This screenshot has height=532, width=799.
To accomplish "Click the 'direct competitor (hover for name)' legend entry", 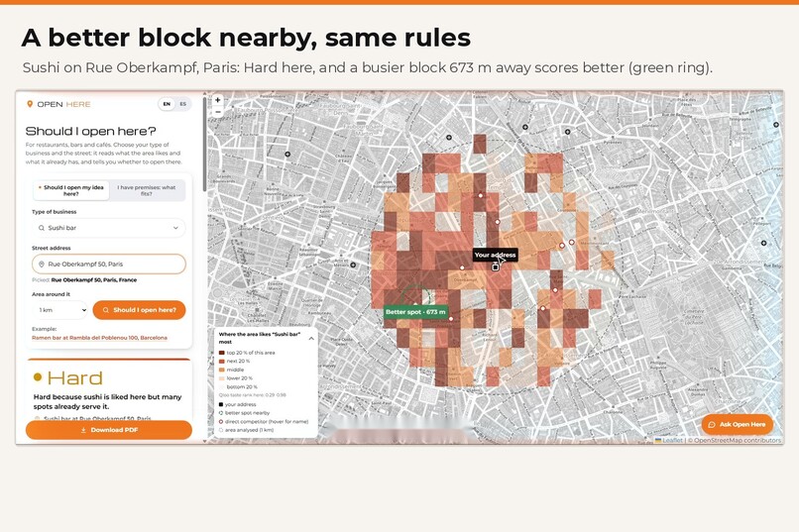I will click(x=264, y=421).
